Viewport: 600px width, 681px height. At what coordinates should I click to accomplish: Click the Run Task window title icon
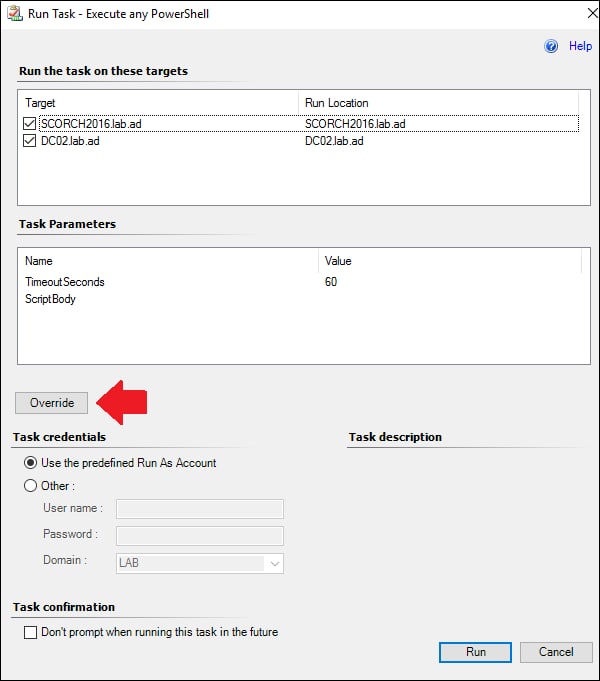coord(14,13)
